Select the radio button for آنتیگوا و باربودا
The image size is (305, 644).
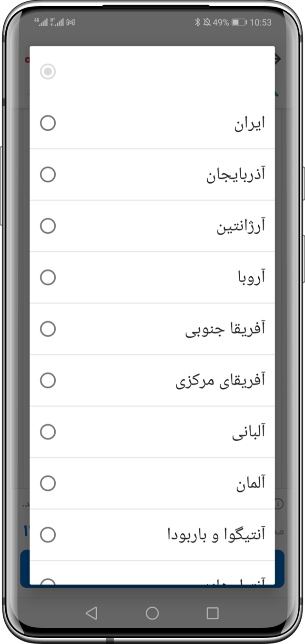48,535
